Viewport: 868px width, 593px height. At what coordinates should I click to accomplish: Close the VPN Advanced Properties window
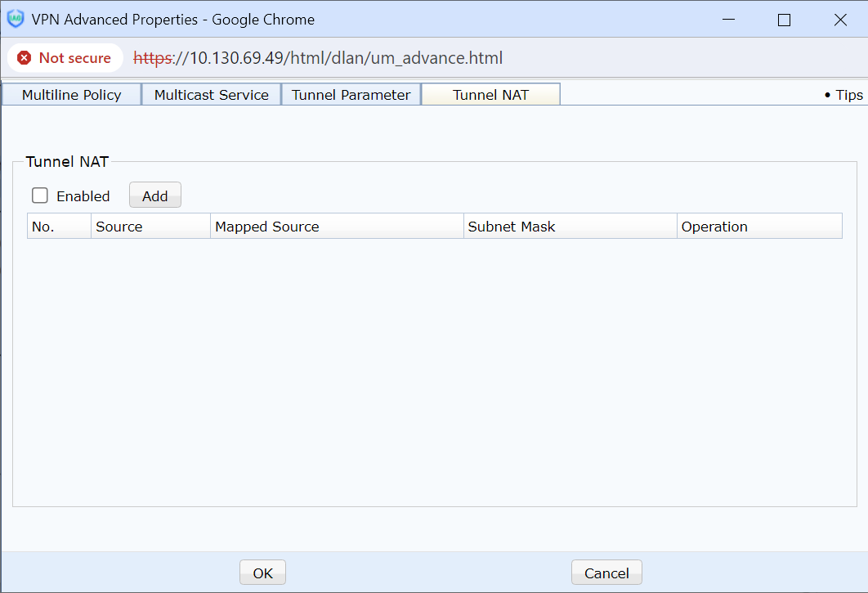839,20
